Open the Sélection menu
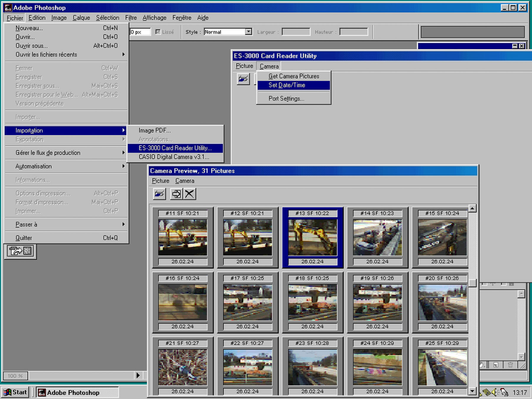 tap(108, 18)
